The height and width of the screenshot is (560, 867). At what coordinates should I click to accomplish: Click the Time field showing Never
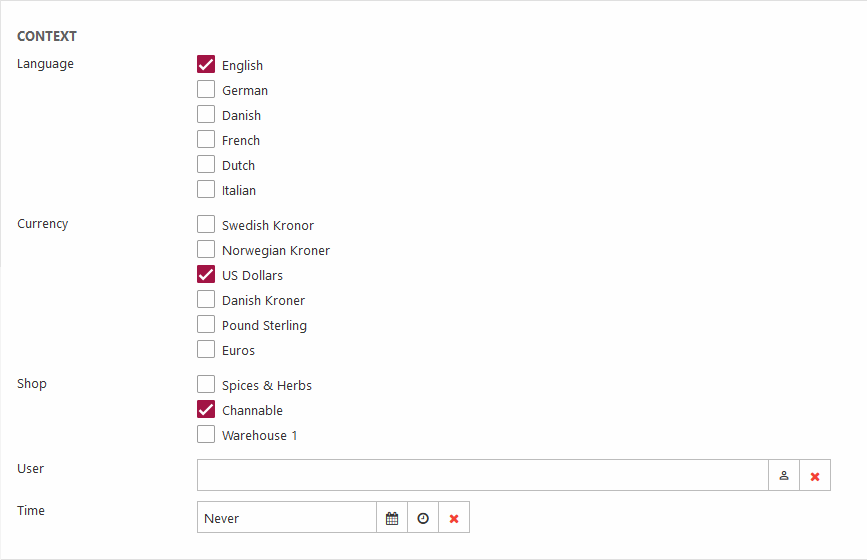[286, 518]
